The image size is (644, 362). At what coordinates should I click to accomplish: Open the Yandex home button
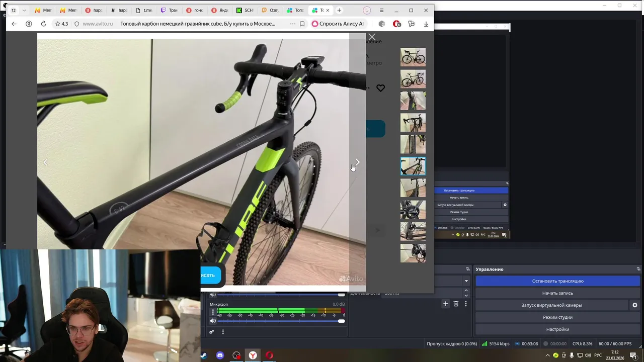[29, 24]
